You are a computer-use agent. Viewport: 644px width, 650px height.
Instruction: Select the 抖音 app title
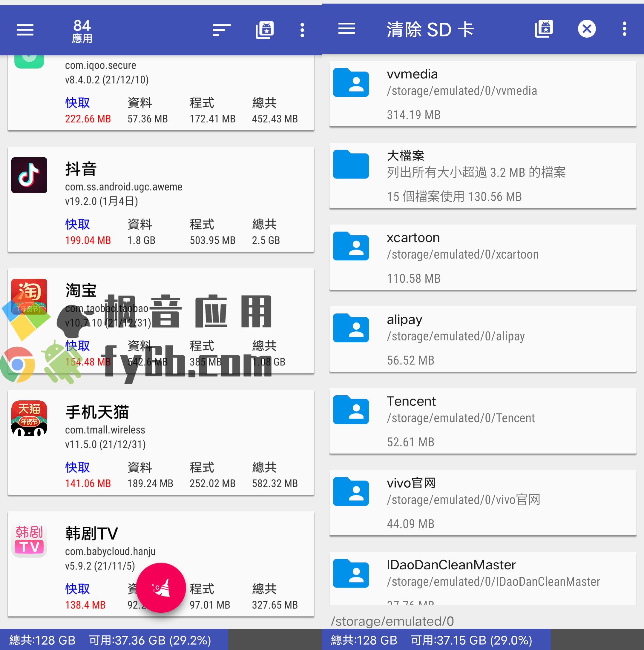81,169
